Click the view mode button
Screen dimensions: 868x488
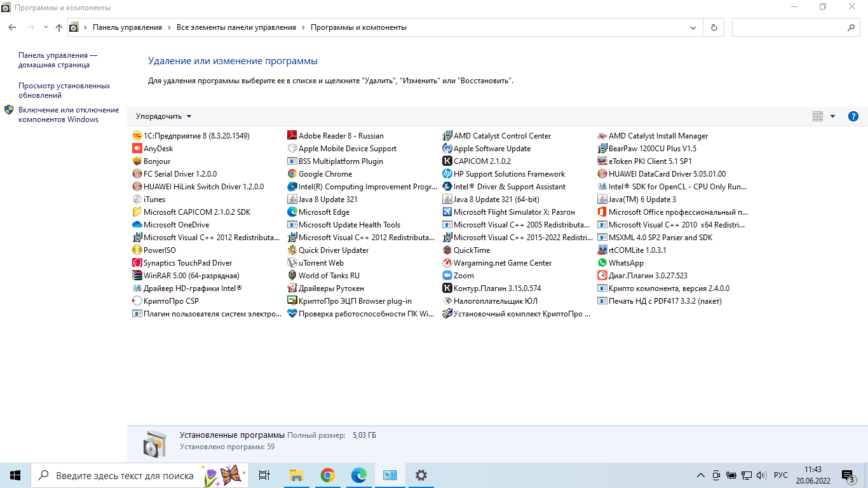coord(818,116)
